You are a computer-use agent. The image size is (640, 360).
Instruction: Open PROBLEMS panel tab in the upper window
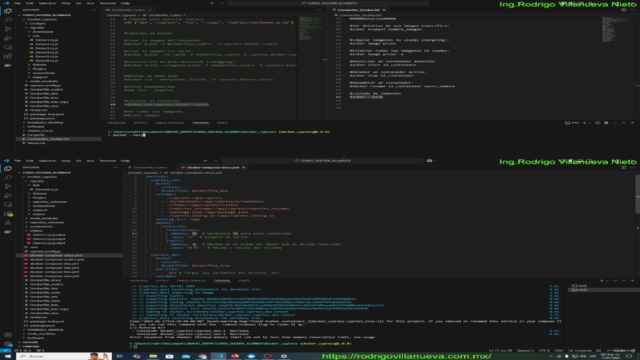tap(117, 122)
